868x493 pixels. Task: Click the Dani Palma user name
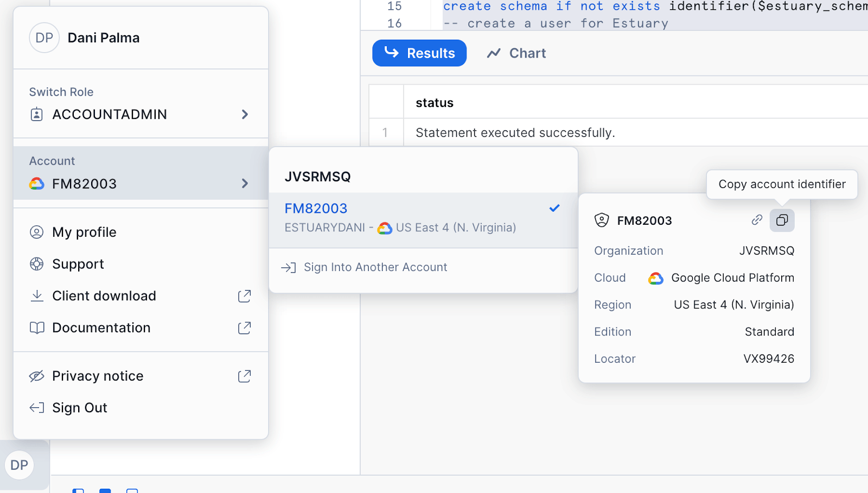point(104,37)
